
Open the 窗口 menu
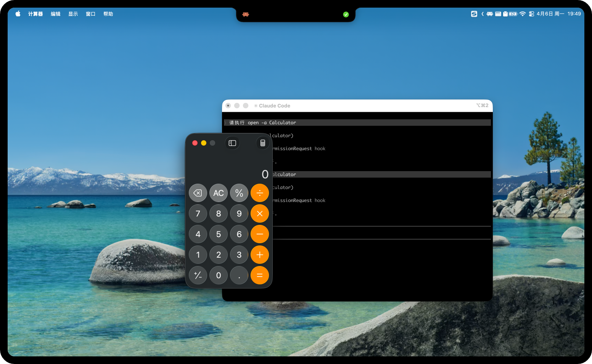pyautogui.click(x=91, y=14)
